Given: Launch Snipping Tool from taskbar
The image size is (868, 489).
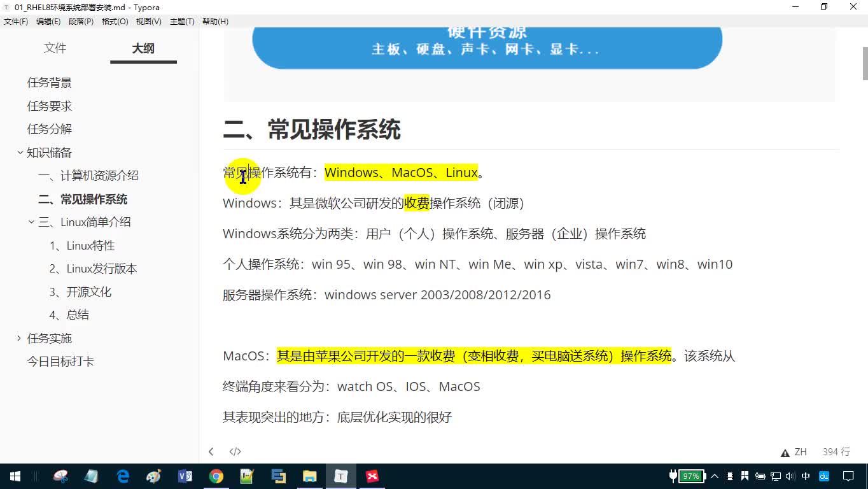Looking at the screenshot, I should pos(60,476).
